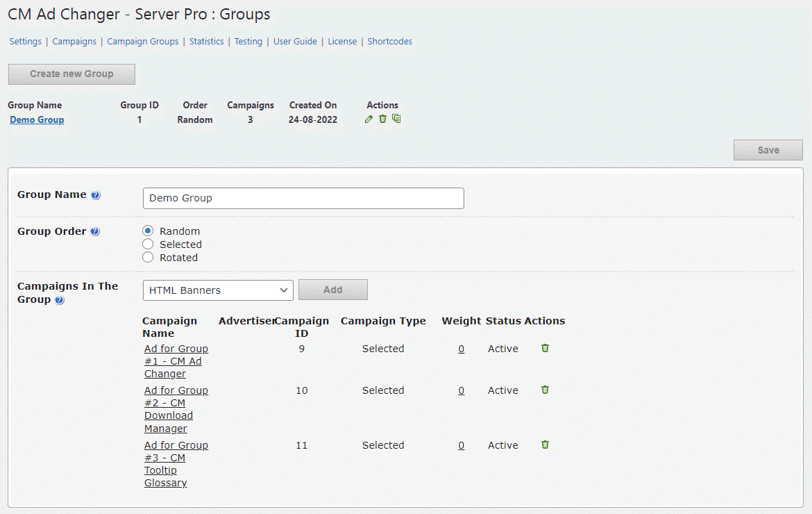The width and height of the screenshot is (812, 514).
Task: Edit weight value of campaign ID 11
Action: click(x=462, y=445)
